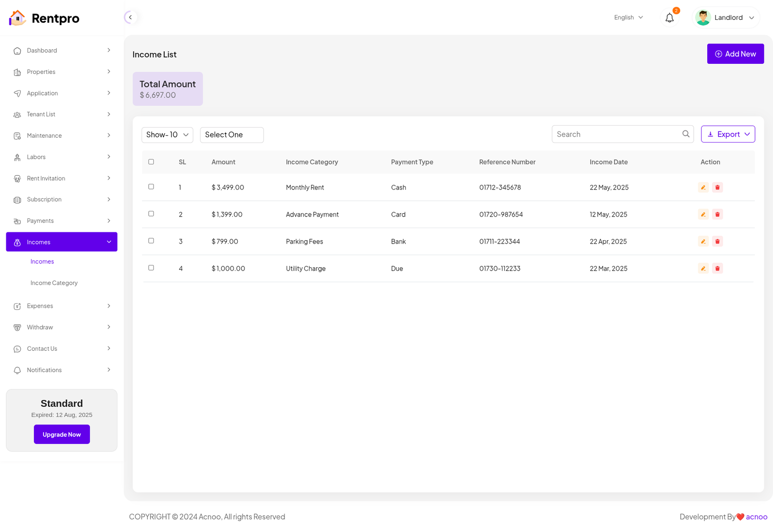Image resolution: width=773 pixels, height=532 pixels.
Task: Delete the Advance Payment income entry
Action: [x=717, y=215]
